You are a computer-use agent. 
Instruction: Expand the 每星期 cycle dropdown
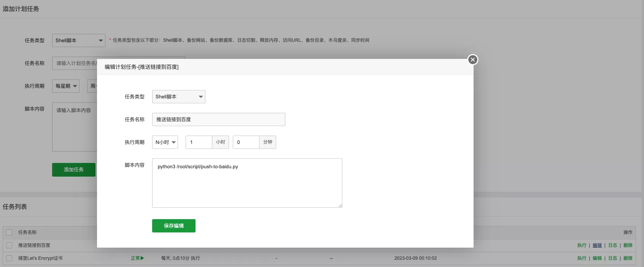click(x=65, y=86)
